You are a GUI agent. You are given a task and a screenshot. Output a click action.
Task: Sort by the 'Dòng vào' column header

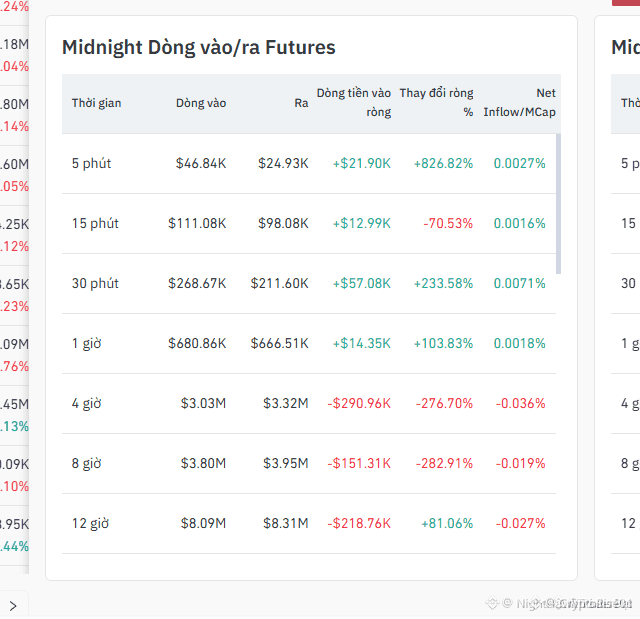[x=201, y=103]
